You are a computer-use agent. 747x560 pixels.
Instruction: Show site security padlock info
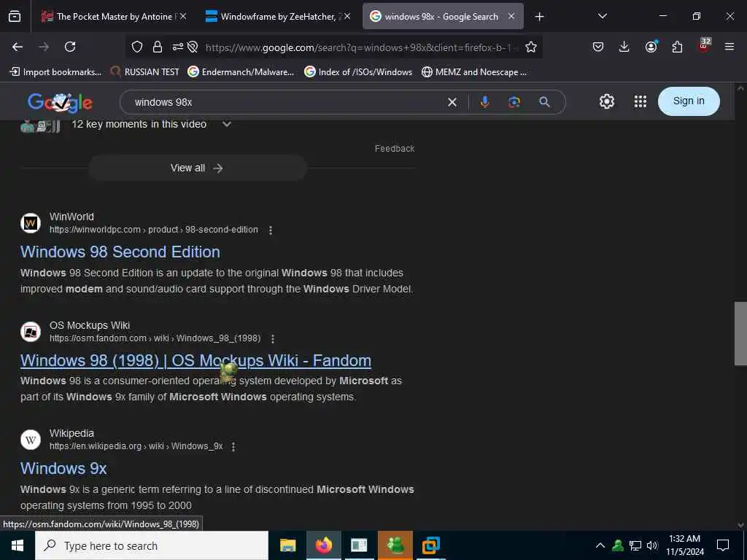click(x=158, y=47)
